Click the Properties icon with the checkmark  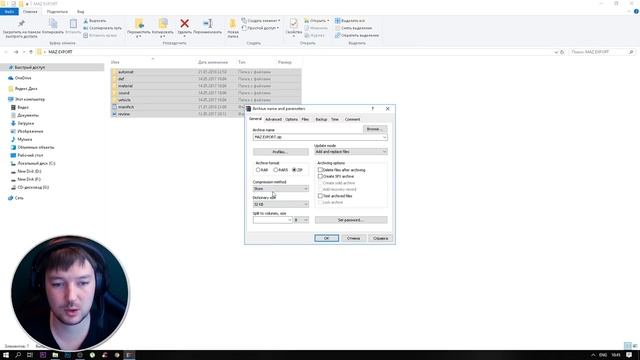pyautogui.click(x=293, y=24)
